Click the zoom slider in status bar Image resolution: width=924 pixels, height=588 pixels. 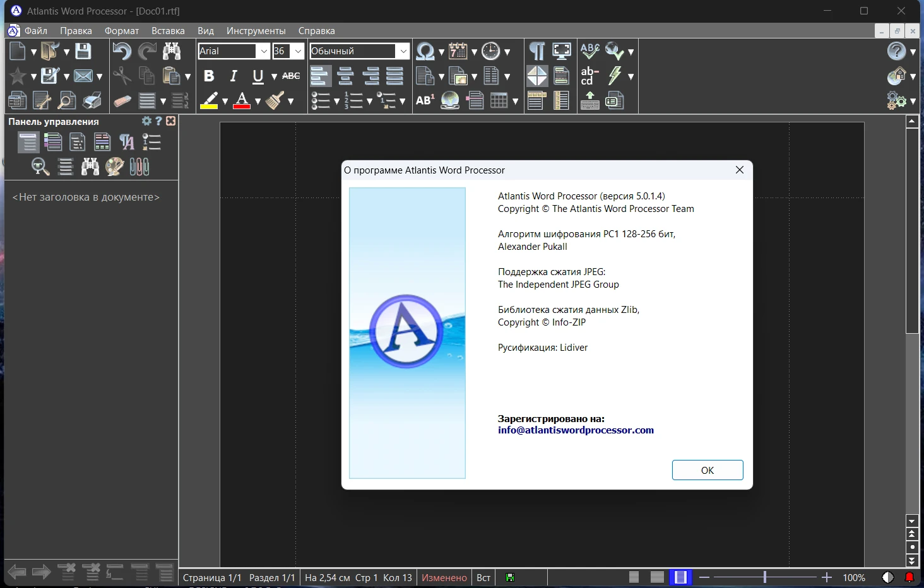pyautogui.click(x=764, y=577)
